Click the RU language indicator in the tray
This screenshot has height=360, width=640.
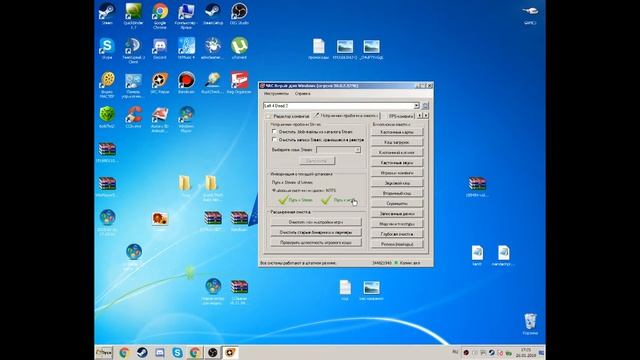455,352
